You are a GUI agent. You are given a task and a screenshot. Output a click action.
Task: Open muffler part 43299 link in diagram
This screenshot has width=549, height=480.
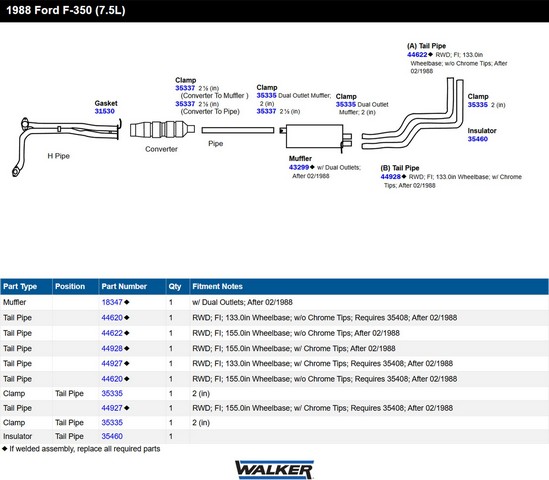(299, 167)
